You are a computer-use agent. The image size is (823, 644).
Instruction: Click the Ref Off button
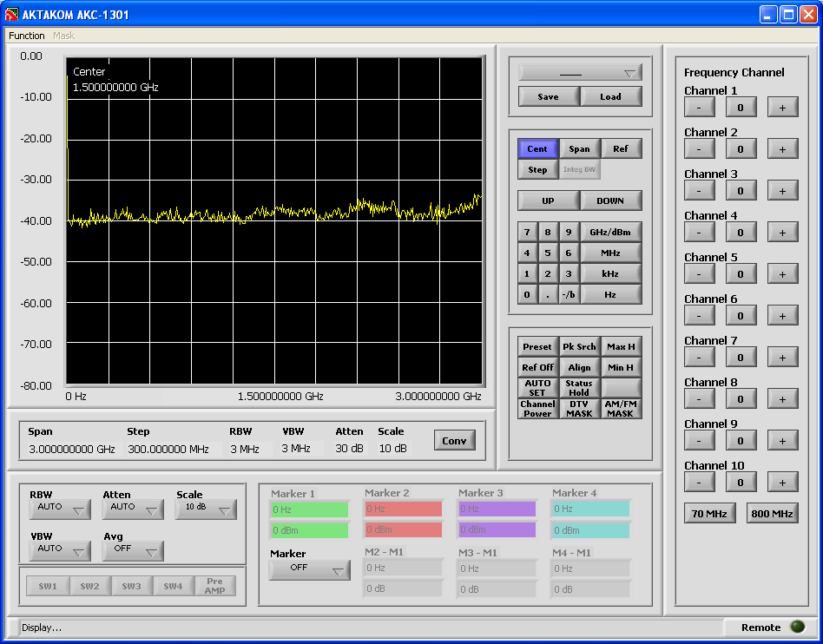[537, 367]
